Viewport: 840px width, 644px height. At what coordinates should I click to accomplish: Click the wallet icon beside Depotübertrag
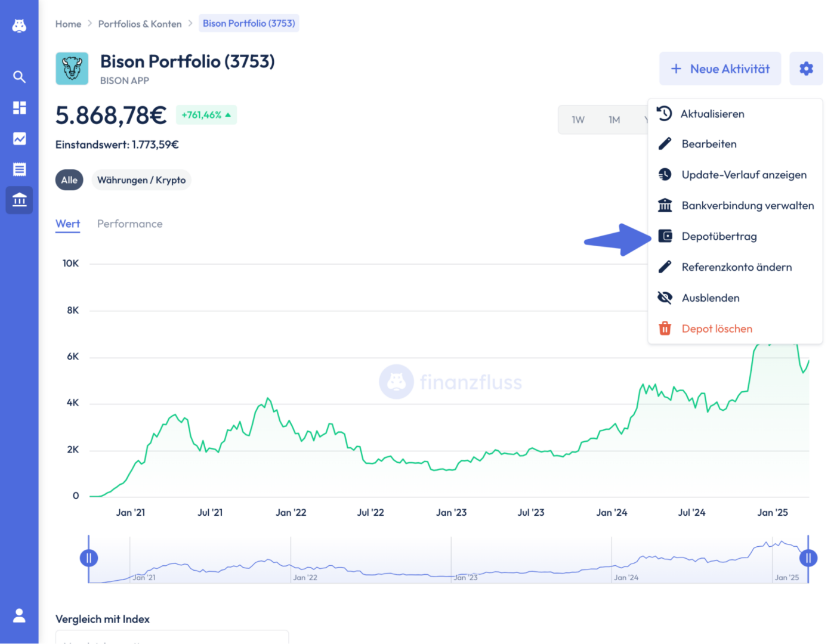pos(665,236)
